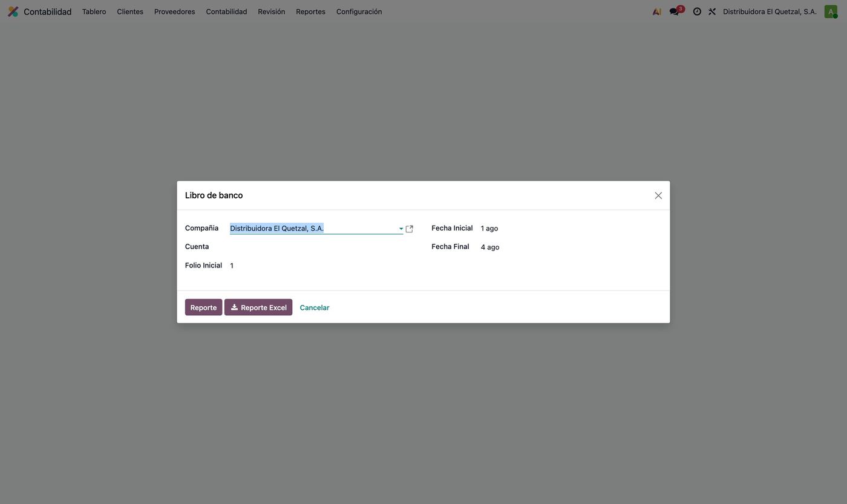Click the Reporte Excel download button

click(258, 307)
